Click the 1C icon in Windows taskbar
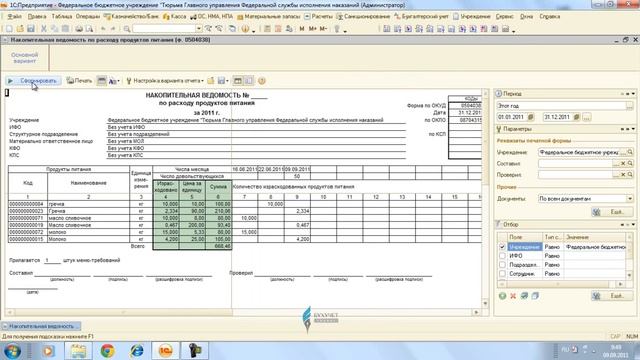The width and height of the screenshot is (640, 360). click(166, 351)
